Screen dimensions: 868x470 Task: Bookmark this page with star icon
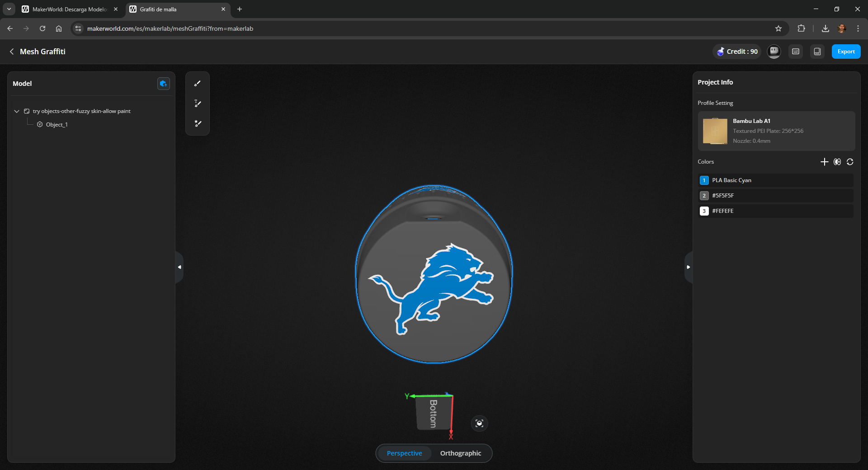778,28
